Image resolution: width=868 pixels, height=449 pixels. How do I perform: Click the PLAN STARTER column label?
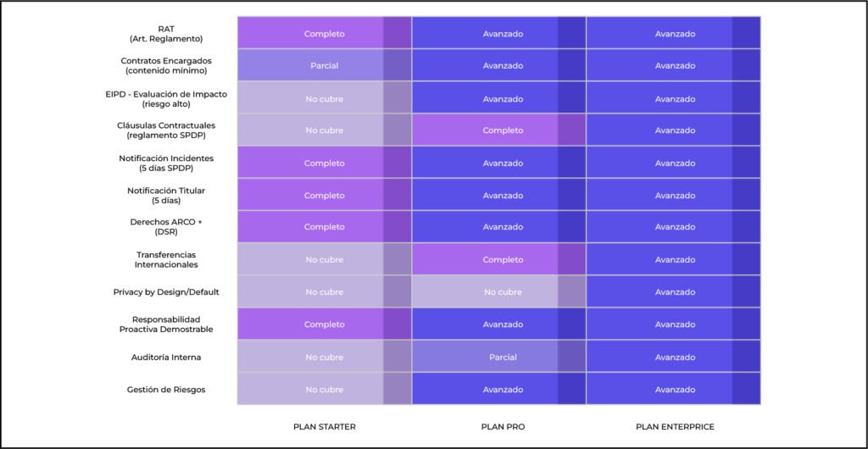[324, 426]
